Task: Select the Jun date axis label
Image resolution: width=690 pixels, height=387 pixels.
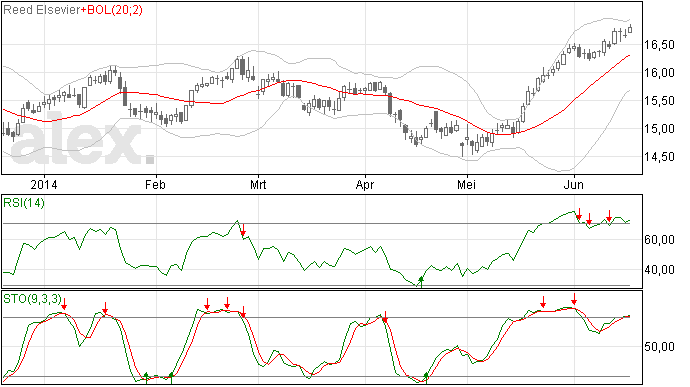Action: [x=574, y=184]
